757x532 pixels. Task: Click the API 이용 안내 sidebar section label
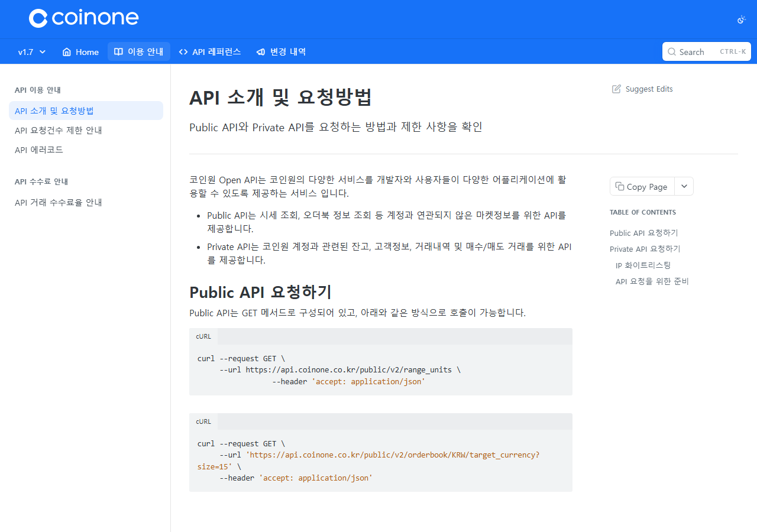point(38,90)
